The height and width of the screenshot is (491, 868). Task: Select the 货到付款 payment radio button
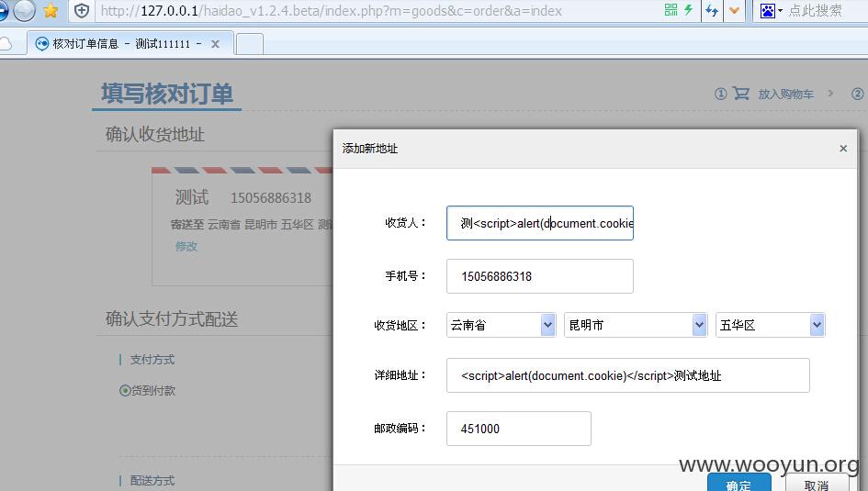point(125,390)
